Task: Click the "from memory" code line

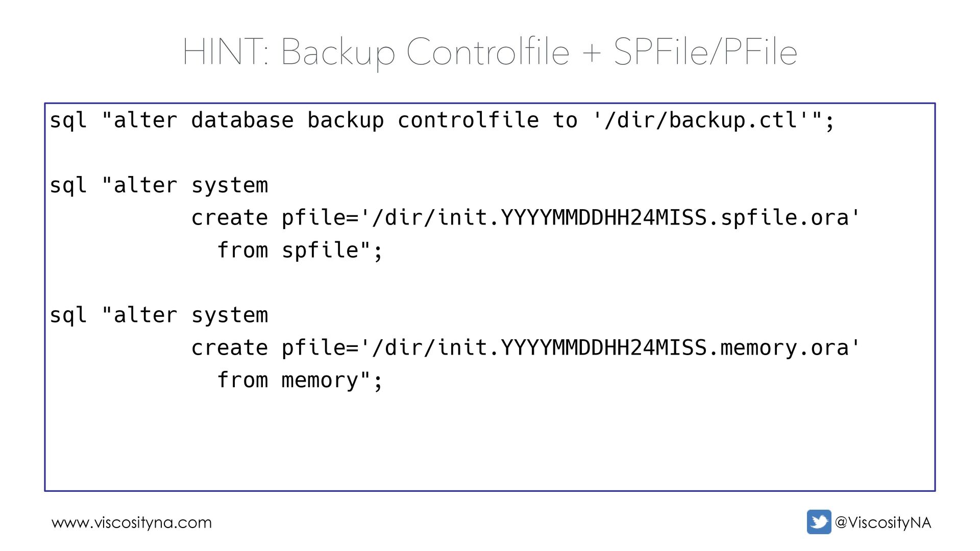Action: pos(300,381)
